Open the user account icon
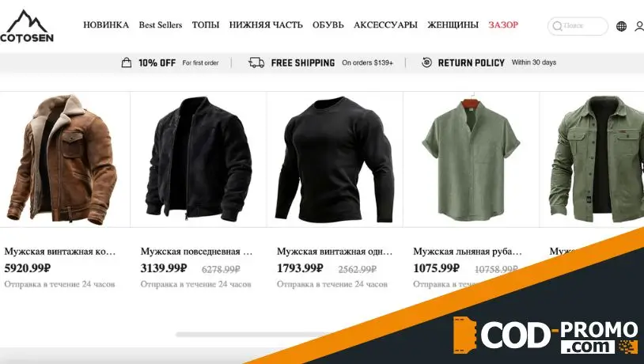Viewport: 644px width, 364px height. click(639, 26)
